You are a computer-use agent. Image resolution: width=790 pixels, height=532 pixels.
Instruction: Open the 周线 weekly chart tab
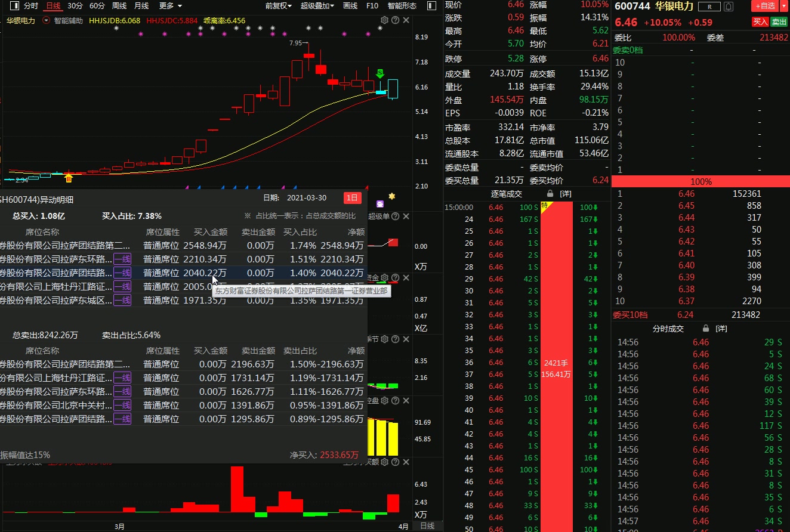point(119,6)
